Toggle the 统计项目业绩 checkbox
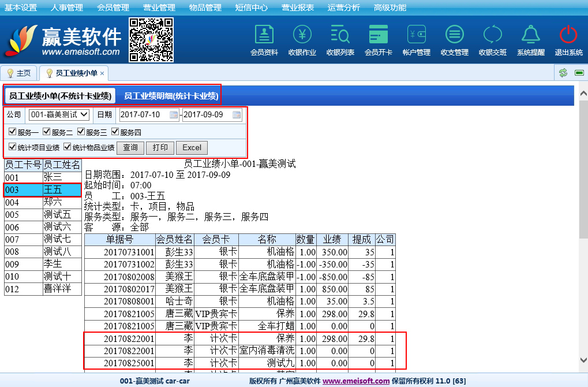This screenshot has width=588, height=387. (x=12, y=147)
